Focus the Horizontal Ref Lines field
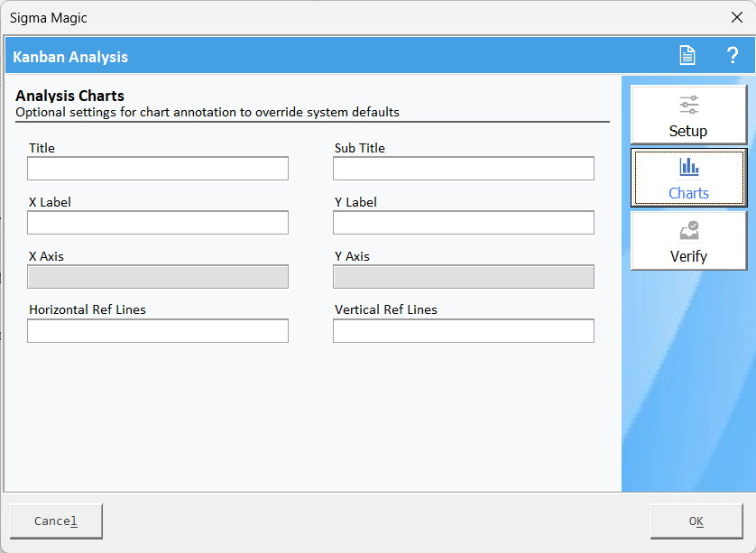This screenshot has height=553, width=756. [x=158, y=331]
